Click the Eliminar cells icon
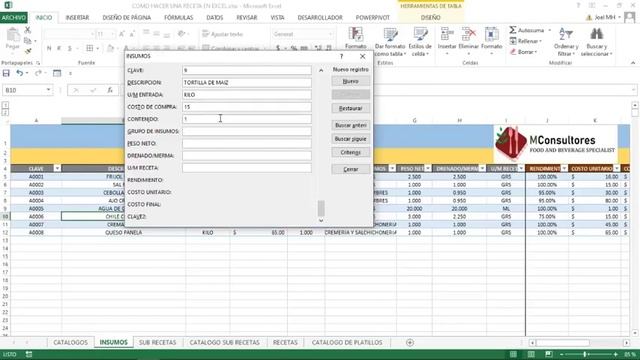The width and height of the screenshot is (640, 360). (x=469, y=34)
